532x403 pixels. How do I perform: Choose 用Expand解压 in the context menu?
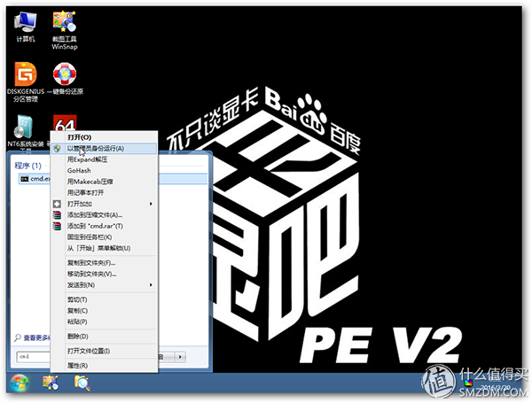104,159
